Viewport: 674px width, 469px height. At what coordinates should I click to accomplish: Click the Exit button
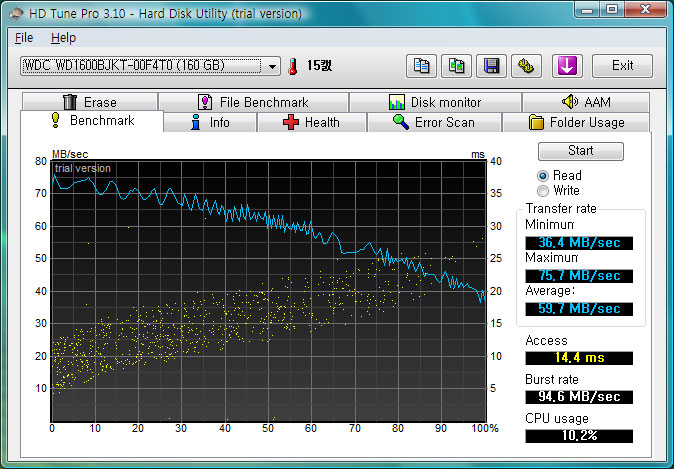tap(622, 66)
